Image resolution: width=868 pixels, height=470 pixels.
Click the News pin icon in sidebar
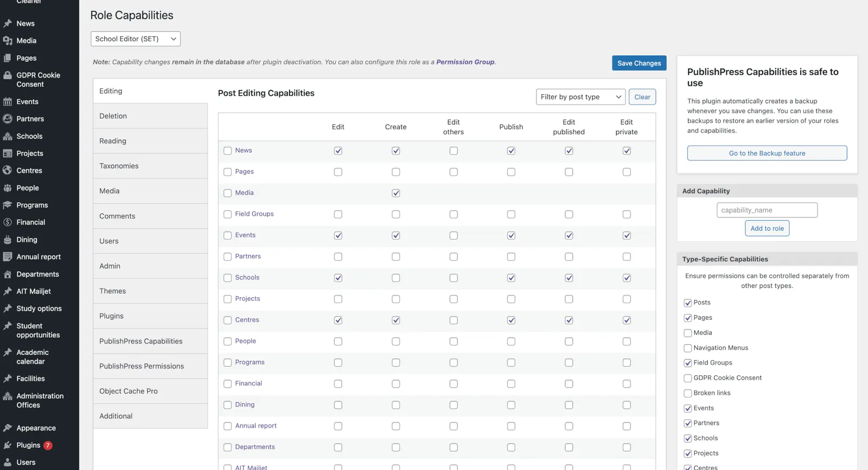coord(8,23)
